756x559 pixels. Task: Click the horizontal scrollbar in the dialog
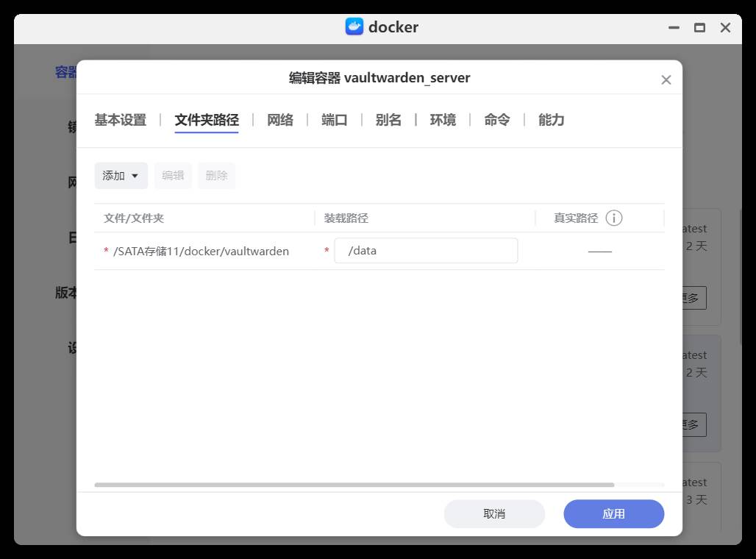(354, 485)
